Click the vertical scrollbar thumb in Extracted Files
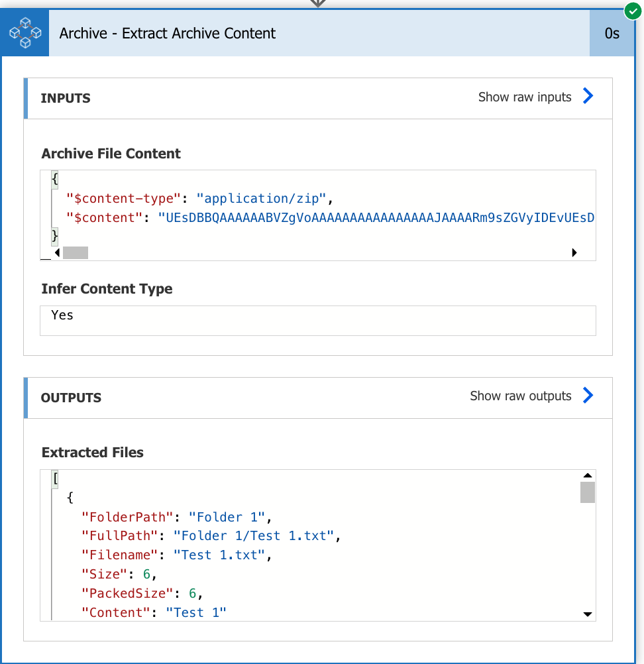Image resolution: width=644 pixels, height=664 pixels. (588, 492)
